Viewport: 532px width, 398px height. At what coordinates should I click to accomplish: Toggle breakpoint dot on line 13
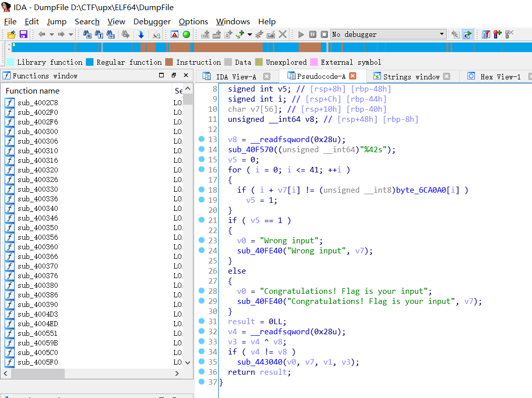click(202, 139)
